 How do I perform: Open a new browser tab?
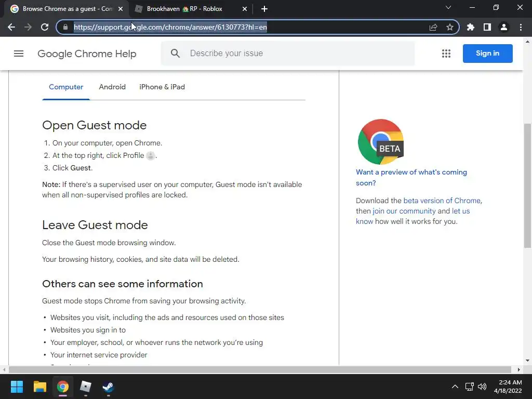[x=264, y=9]
